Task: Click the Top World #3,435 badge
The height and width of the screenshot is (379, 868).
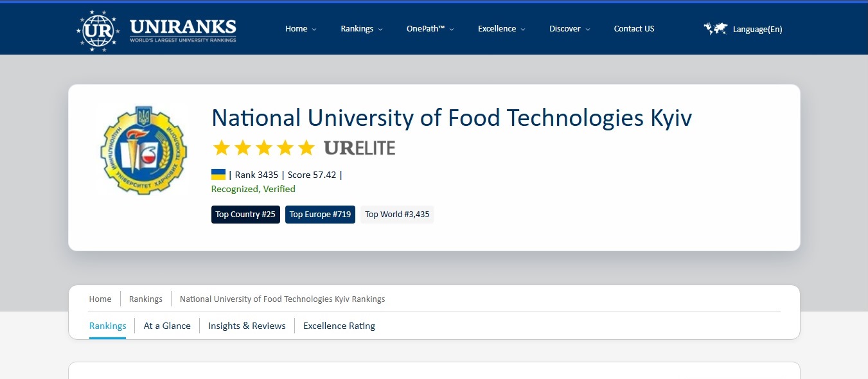Action: 397,215
